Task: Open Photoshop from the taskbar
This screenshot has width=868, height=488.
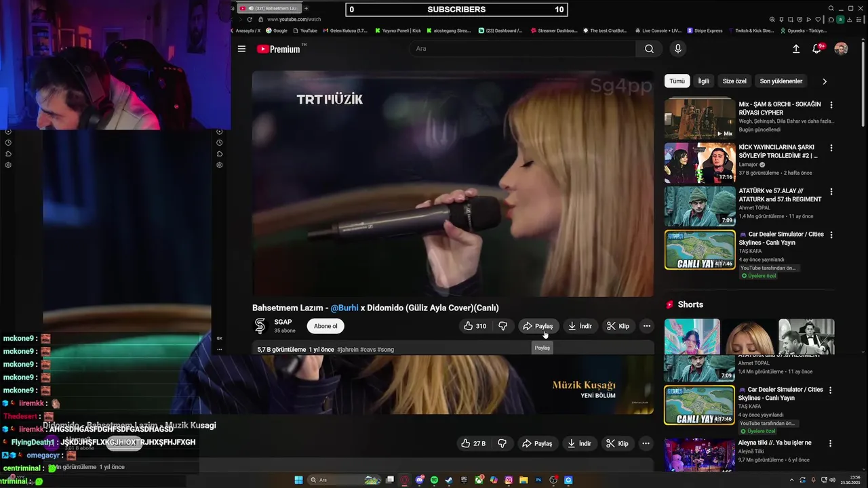Action: (x=539, y=480)
